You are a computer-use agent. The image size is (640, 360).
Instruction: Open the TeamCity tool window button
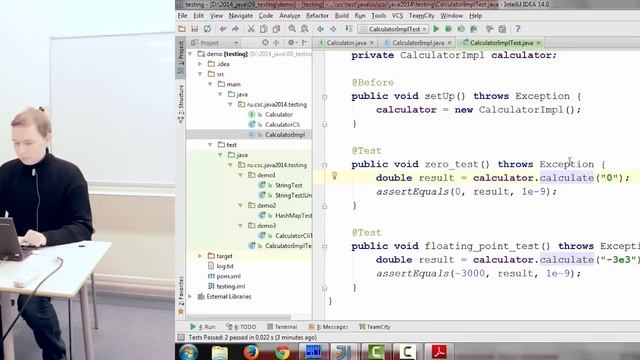pyautogui.click(x=375, y=327)
